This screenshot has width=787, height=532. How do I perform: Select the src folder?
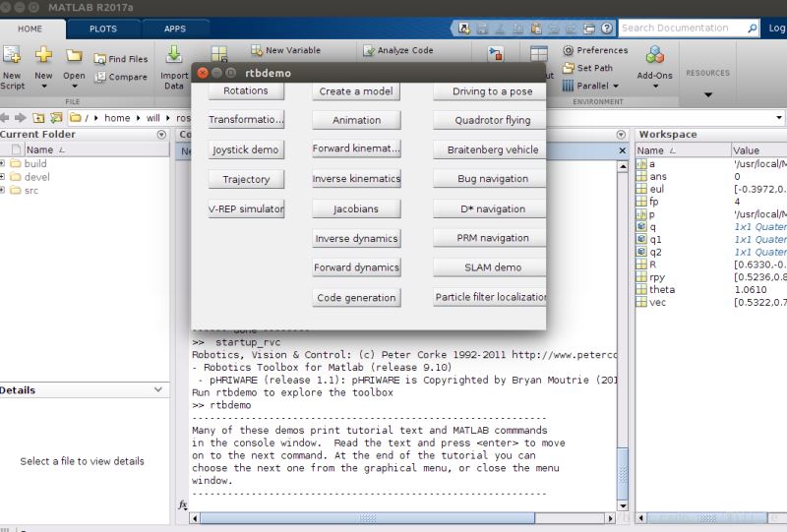(x=30, y=191)
